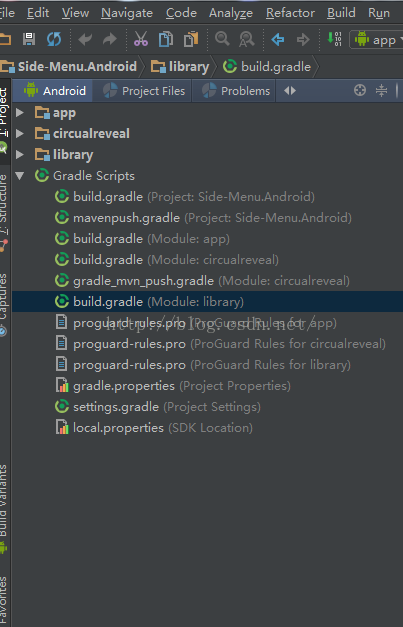Image resolution: width=403 pixels, height=627 pixels.
Task: Expand the app module folder
Action: point(20,113)
